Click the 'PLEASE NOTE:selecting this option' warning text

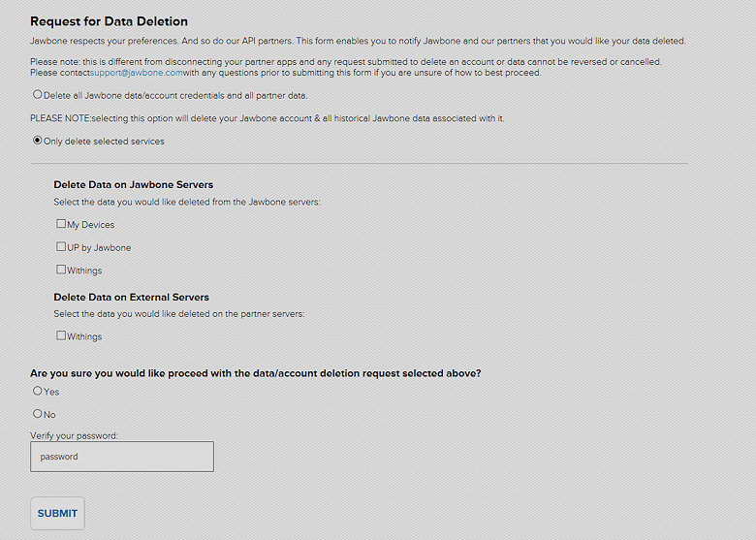(268, 118)
